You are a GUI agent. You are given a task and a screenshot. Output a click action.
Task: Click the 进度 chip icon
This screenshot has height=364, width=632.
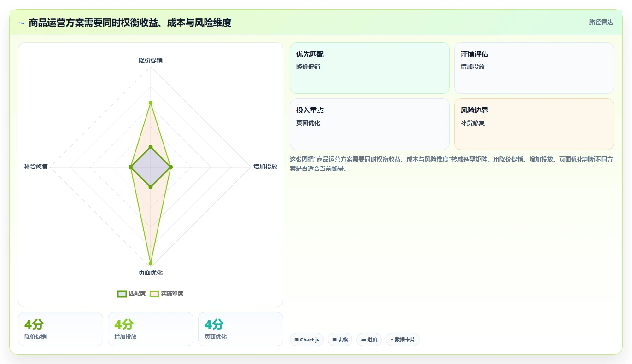[x=363, y=340]
